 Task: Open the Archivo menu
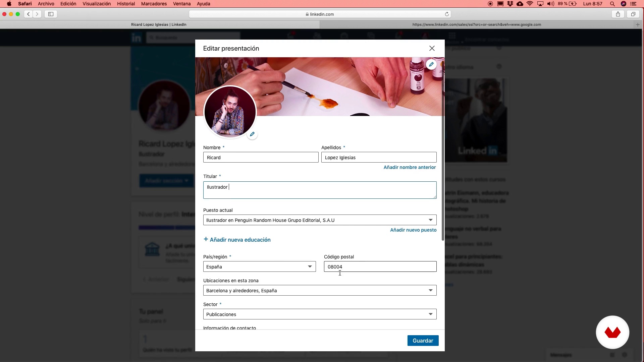tap(46, 4)
